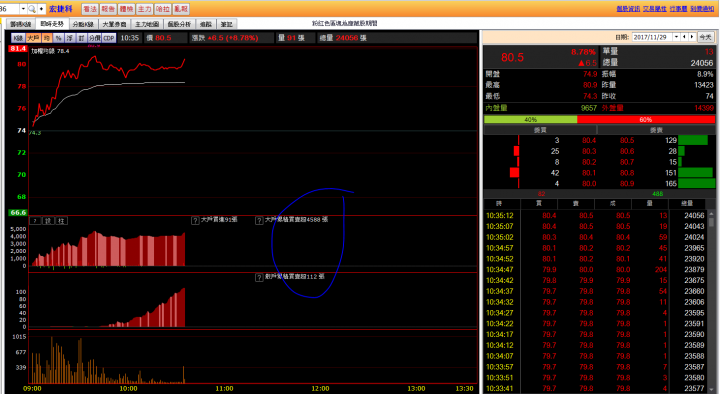This screenshot has width=720, height=394.
Task: Click the ? icon beside 大戶買進91張
Action: [195, 220]
